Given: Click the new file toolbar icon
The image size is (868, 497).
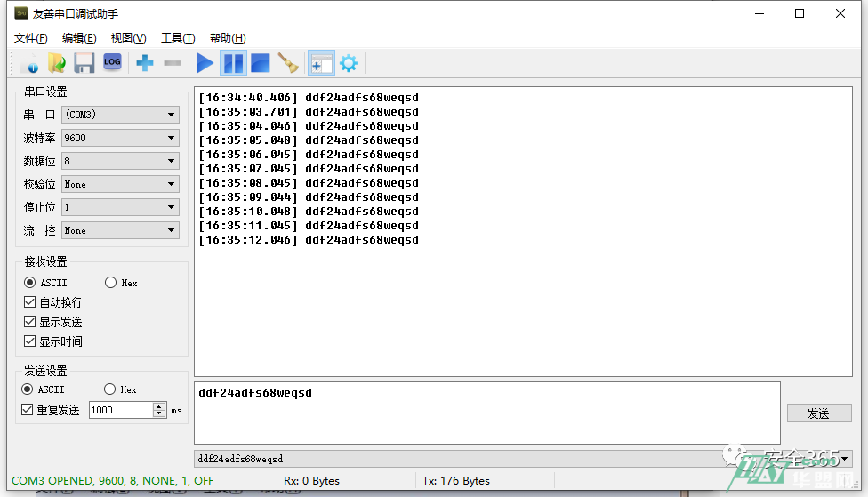Looking at the screenshot, I should pyautogui.click(x=28, y=63).
